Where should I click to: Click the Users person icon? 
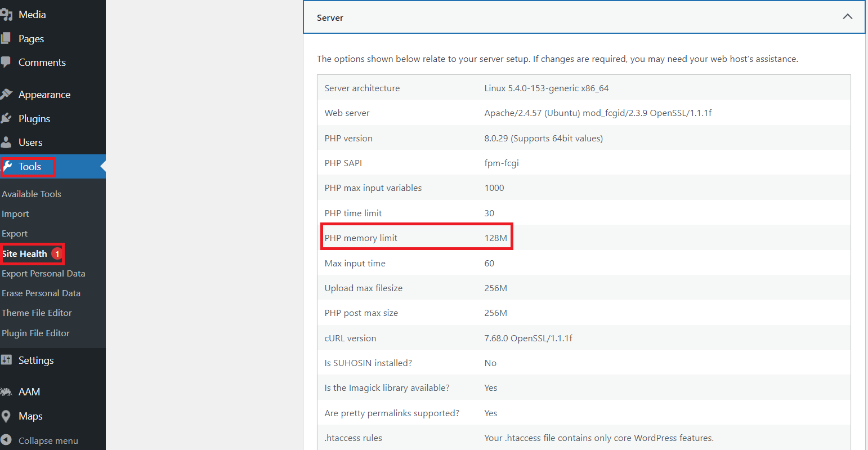6,142
